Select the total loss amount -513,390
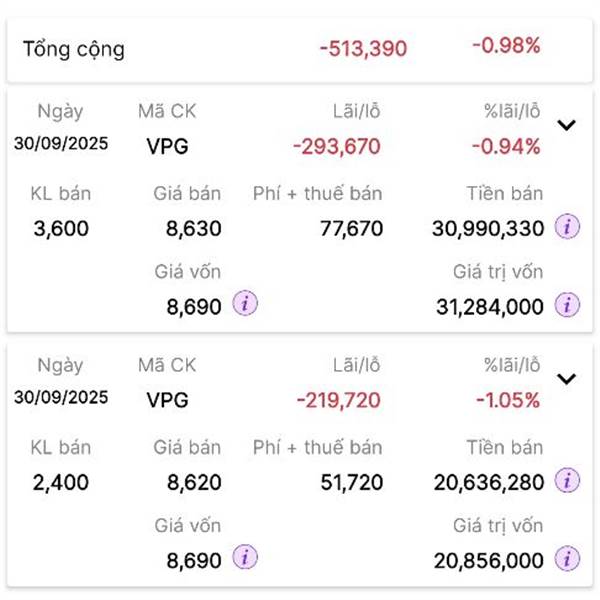This screenshot has height=600, width=600. coord(363,48)
